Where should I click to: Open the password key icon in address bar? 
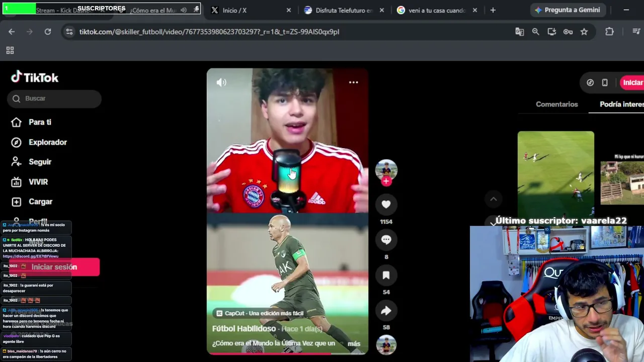[568, 32]
